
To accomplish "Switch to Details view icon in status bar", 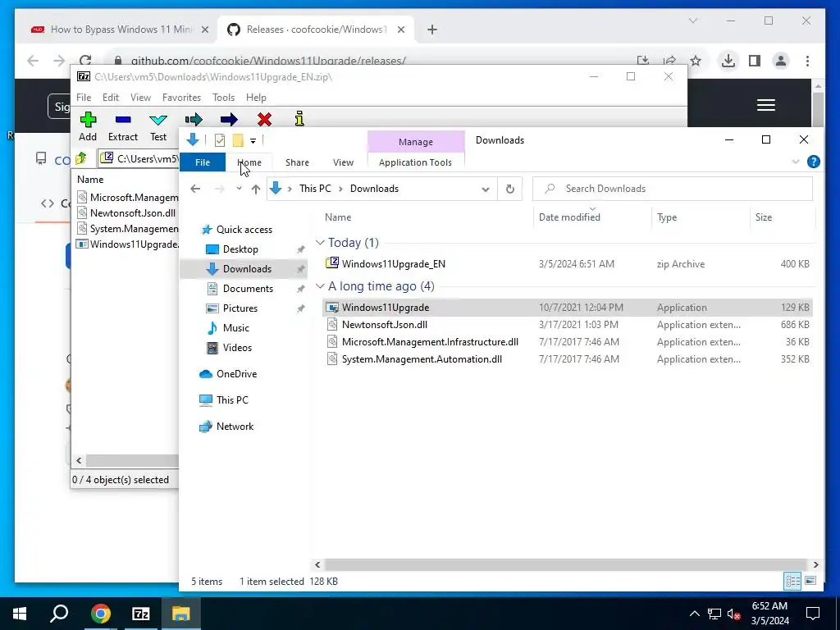I will [x=793, y=582].
